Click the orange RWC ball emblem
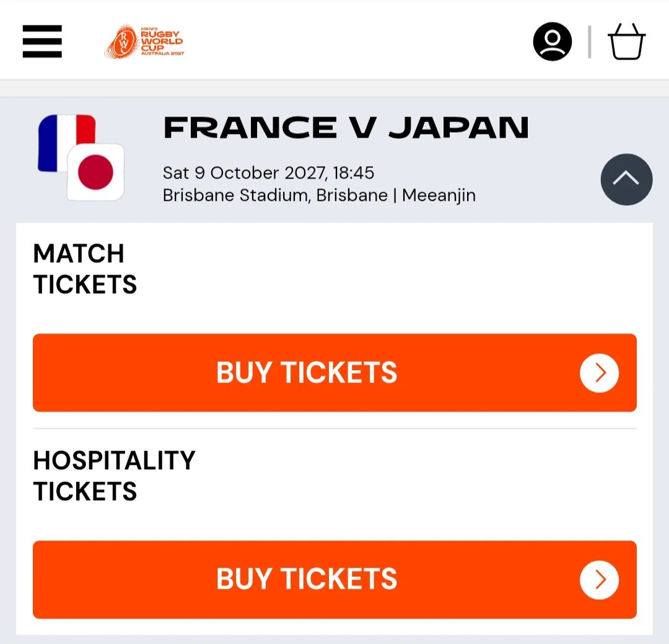Viewport: 669px width, 644px height. point(121,42)
